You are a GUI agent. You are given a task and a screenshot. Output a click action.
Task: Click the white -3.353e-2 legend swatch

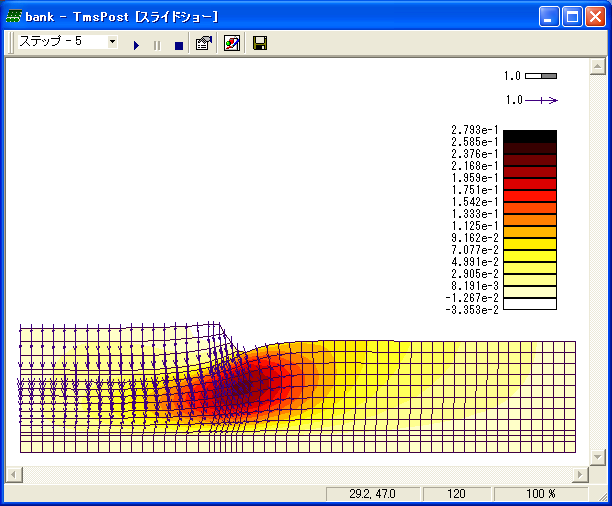(530, 304)
